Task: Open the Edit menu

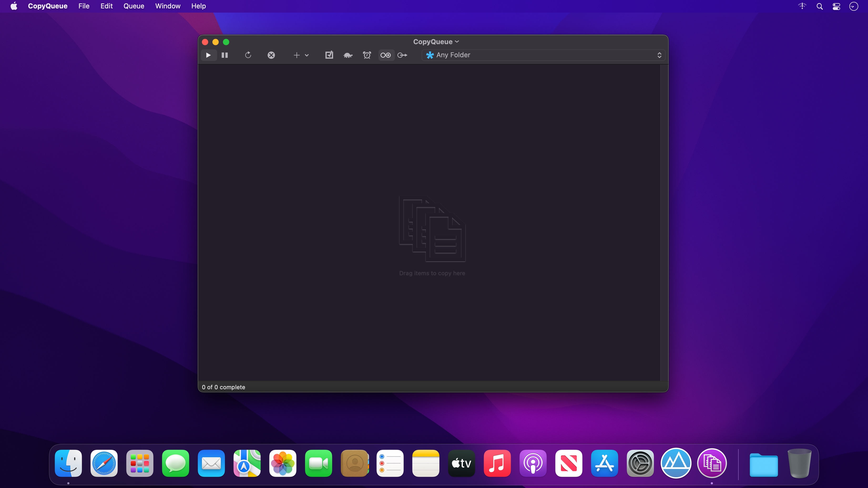Action: 106,6
